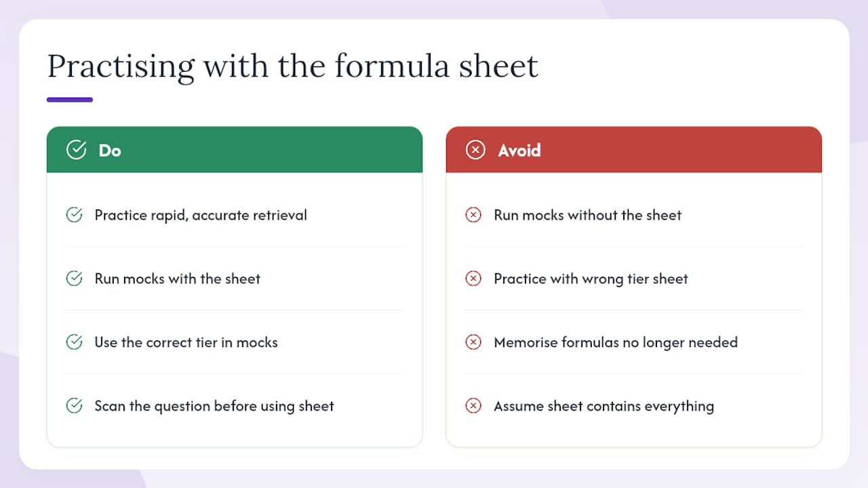Select the red Avoid header label
Viewport: 868px width, 488px height.
coord(519,150)
